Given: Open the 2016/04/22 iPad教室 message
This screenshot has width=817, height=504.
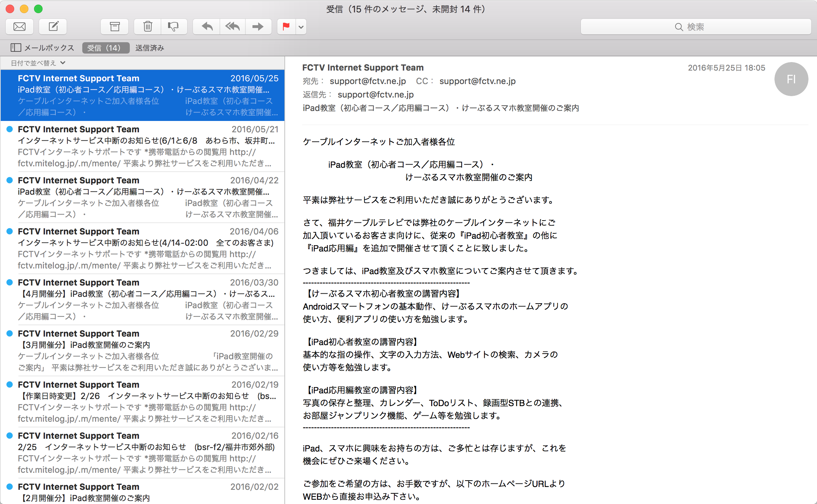Looking at the screenshot, I should click(143, 197).
